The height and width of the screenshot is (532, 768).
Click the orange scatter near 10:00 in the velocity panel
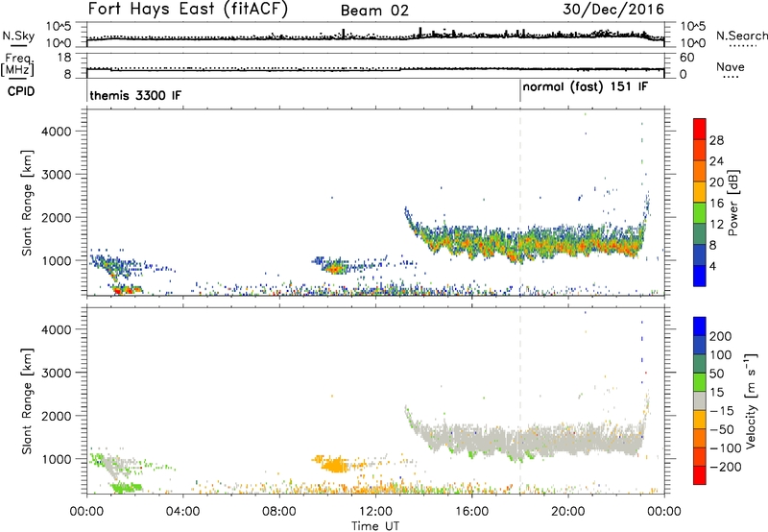pos(335,465)
